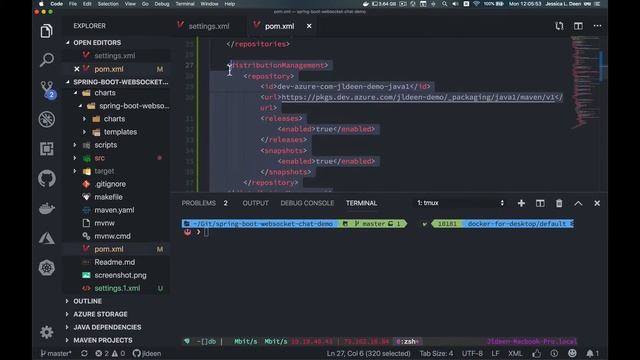
Task: Split the editor to the right
Action: coord(578,26)
